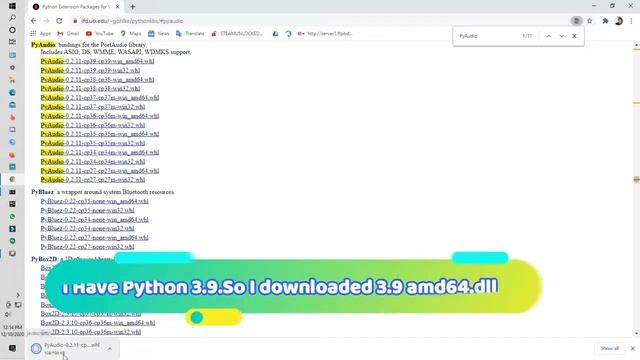Reload the current page
Image resolution: width=640 pixels, height=360 pixels.
pyautogui.click(x=59, y=21)
